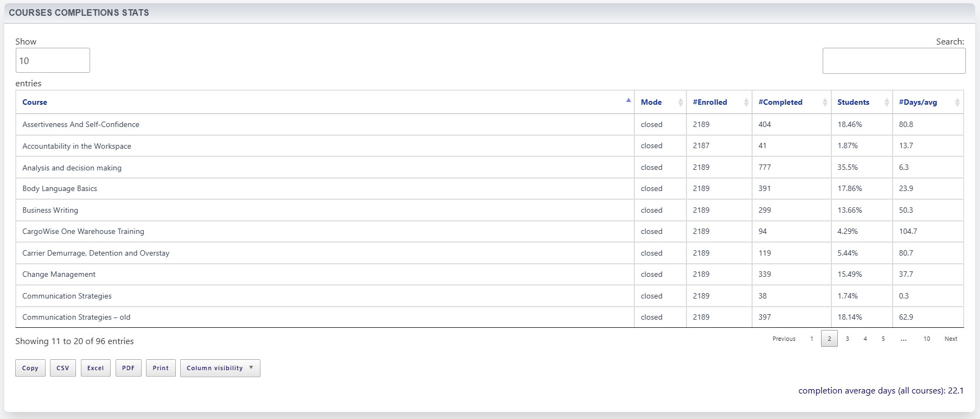Screen dimensions: 980x419
Task: Navigate to page 3 of results
Action: [x=847, y=339]
